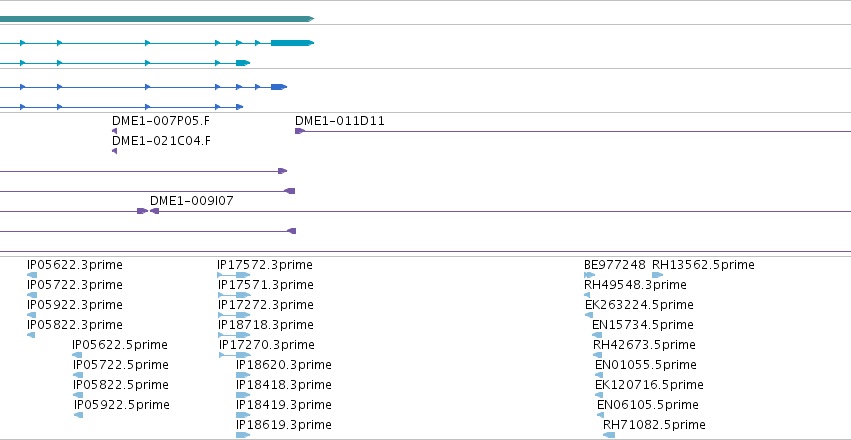Select the DME1-011D11 feature label
Viewport: 851px width, 440px height.
point(340,121)
